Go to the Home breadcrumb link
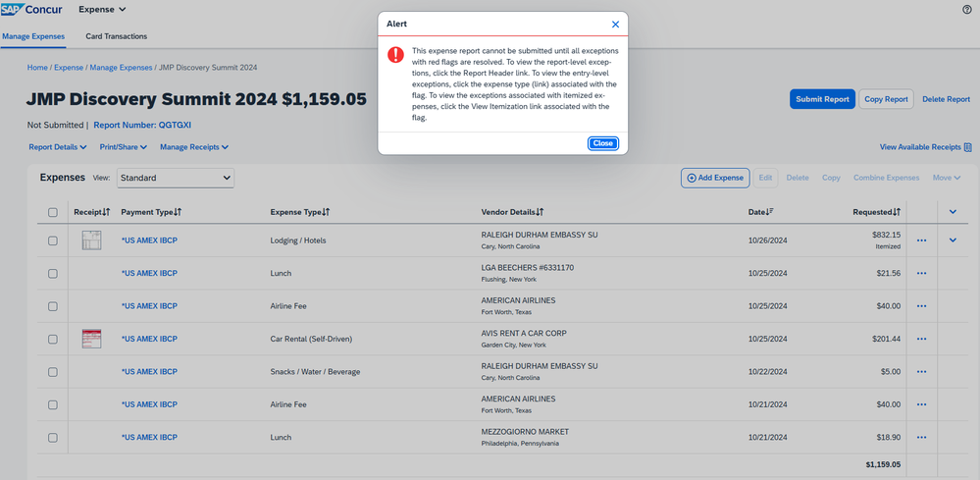This screenshot has height=480, width=980. 37,68
